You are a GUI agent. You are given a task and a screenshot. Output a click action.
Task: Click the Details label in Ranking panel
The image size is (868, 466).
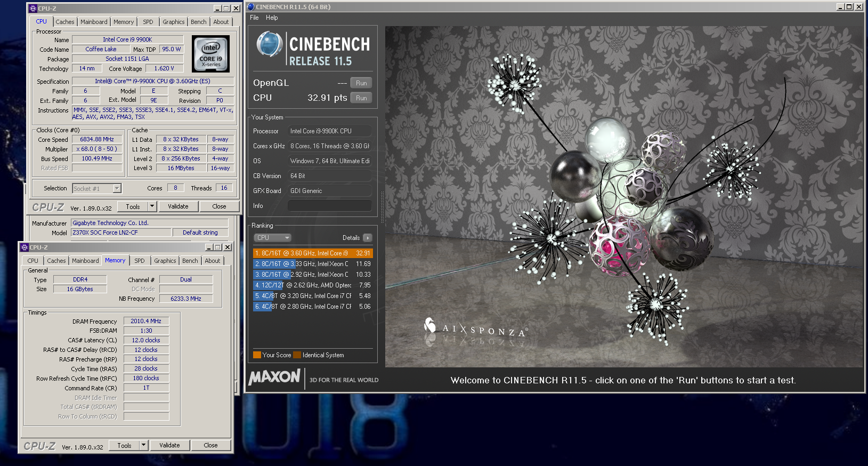point(351,238)
